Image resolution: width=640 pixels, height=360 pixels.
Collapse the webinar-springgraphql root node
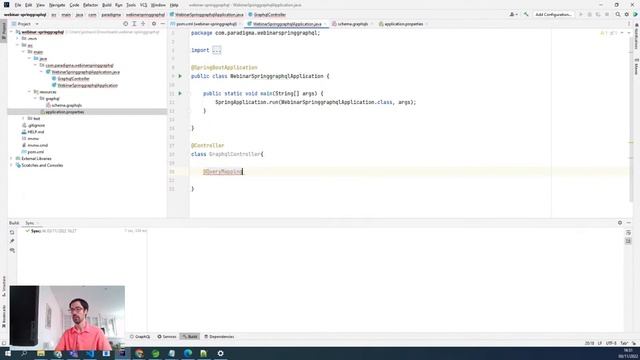coord(12,32)
